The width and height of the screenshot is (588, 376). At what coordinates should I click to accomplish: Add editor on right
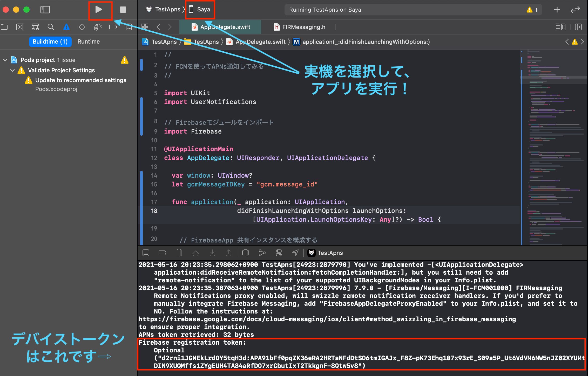tap(578, 27)
